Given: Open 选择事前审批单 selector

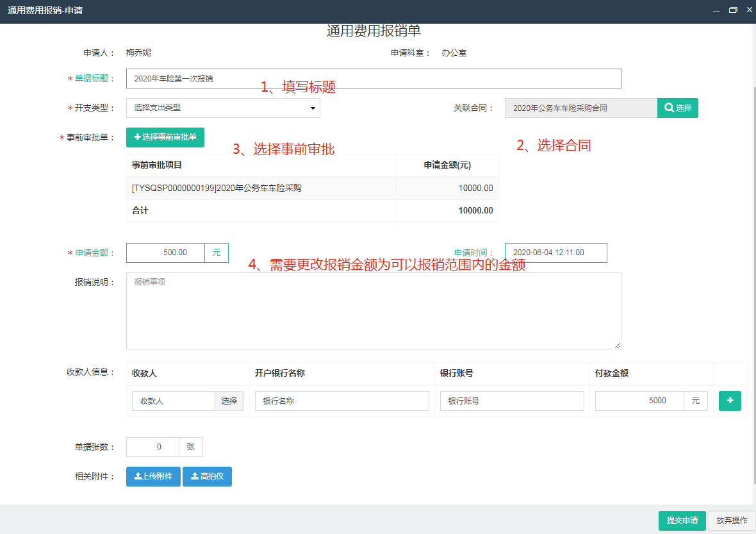Looking at the screenshot, I should pyautogui.click(x=165, y=137).
